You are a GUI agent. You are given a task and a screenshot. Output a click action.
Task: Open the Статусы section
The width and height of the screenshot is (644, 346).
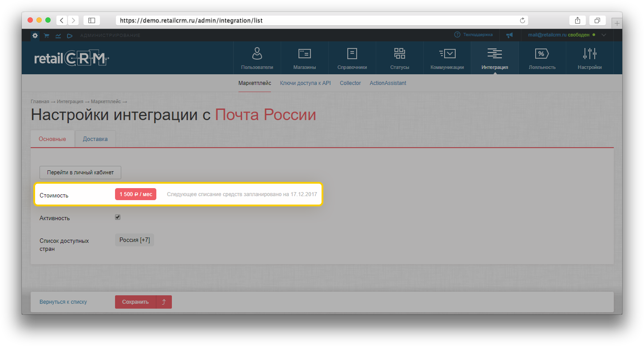point(400,58)
